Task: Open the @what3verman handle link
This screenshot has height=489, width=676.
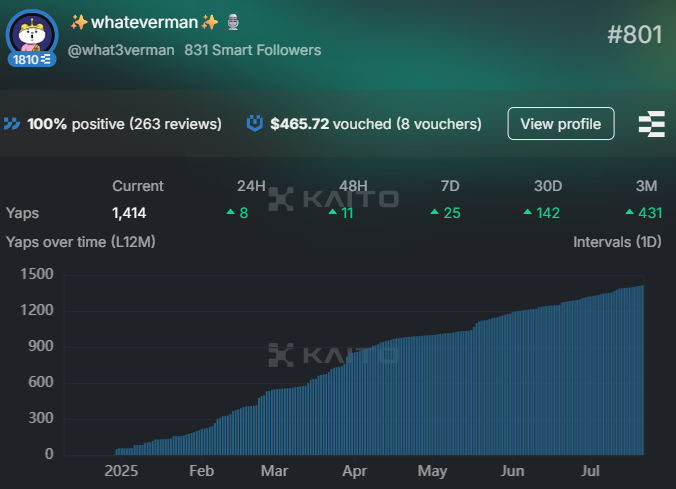Action: 121,50
